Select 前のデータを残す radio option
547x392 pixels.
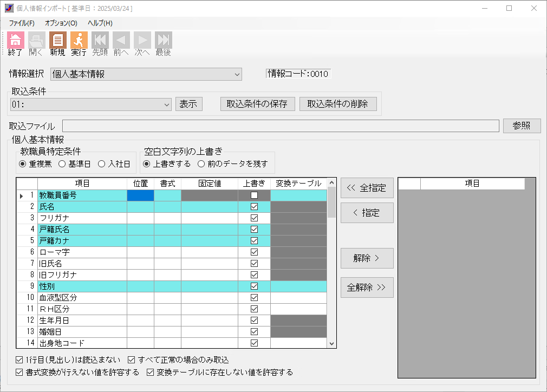point(201,164)
